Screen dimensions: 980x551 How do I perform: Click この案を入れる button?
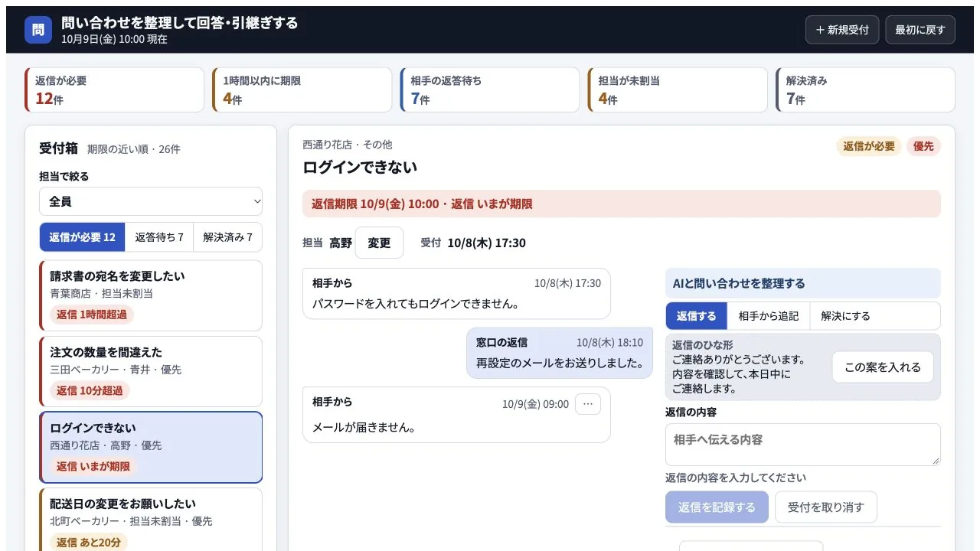click(883, 367)
